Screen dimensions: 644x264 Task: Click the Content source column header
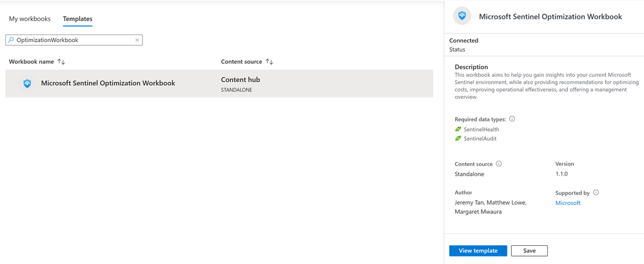(x=242, y=62)
